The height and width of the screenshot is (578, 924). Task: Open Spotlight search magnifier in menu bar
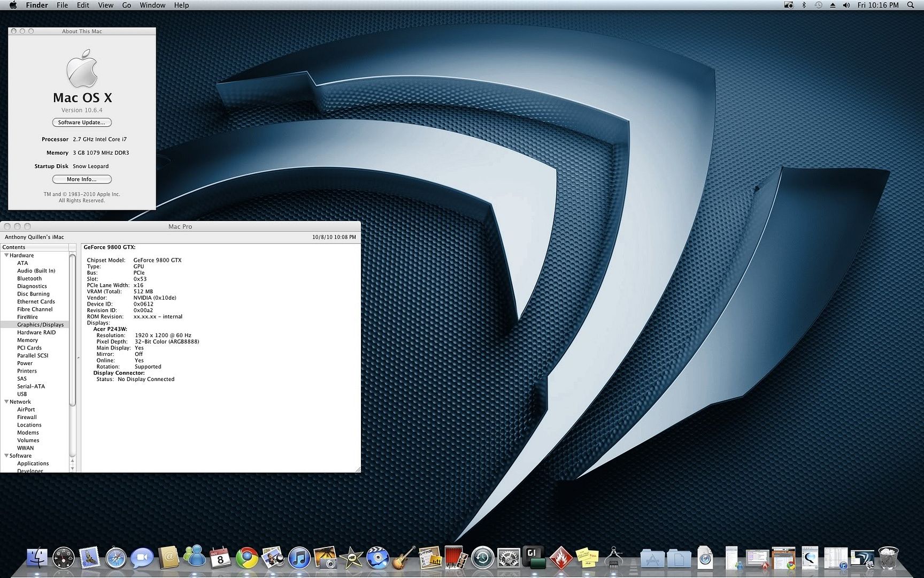click(x=911, y=5)
